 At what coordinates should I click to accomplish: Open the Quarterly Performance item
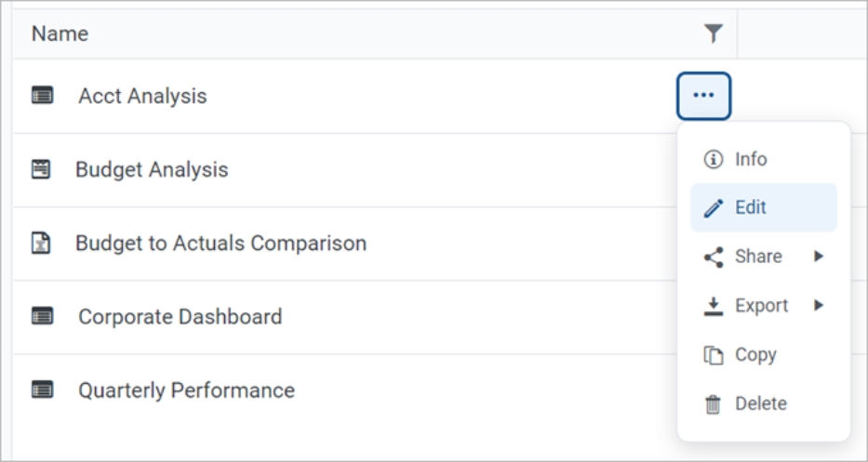pos(186,390)
